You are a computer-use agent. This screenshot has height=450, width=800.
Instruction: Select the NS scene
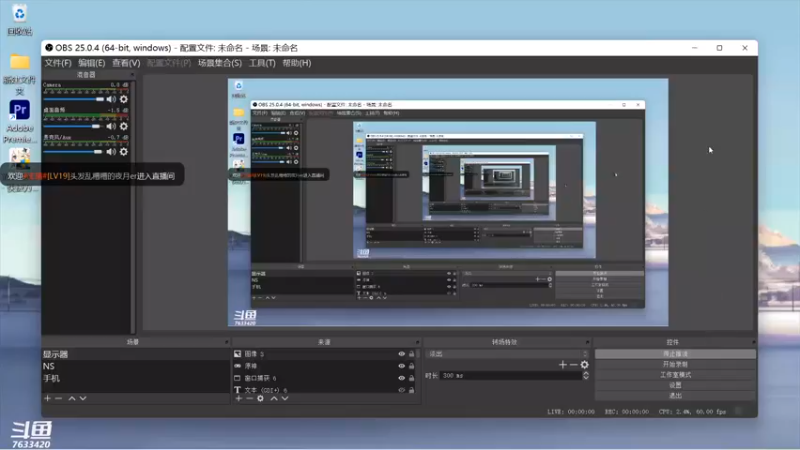136,366
